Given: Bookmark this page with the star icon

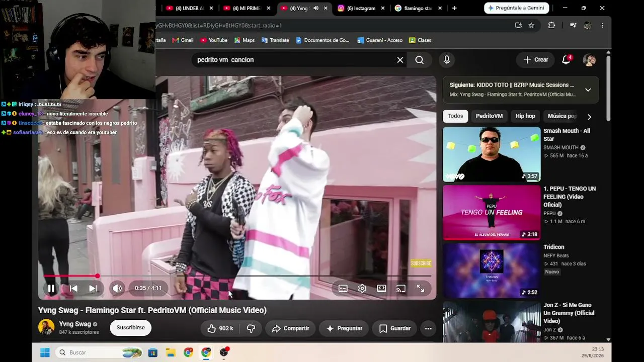Looking at the screenshot, I should pyautogui.click(x=531, y=25).
